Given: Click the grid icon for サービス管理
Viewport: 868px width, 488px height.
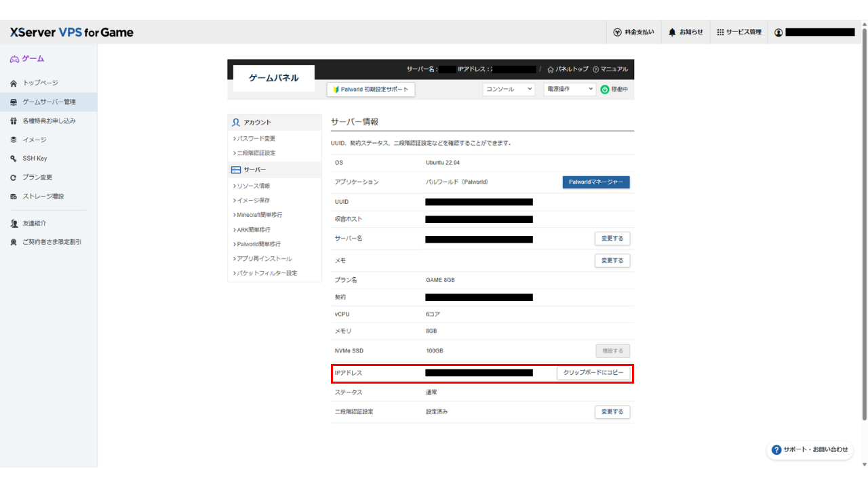Looking at the screenshot, I should pos(720,32).
